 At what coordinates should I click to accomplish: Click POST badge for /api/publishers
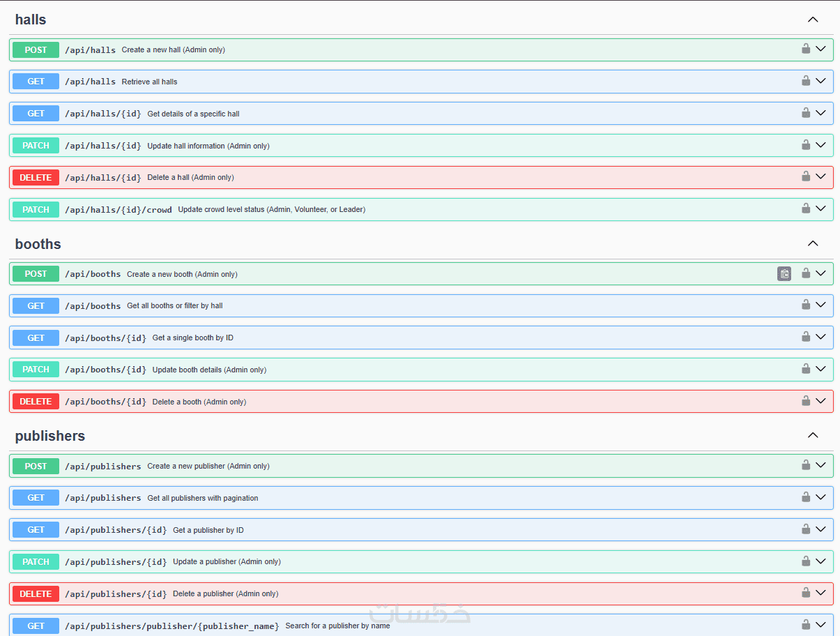[36, 466]
